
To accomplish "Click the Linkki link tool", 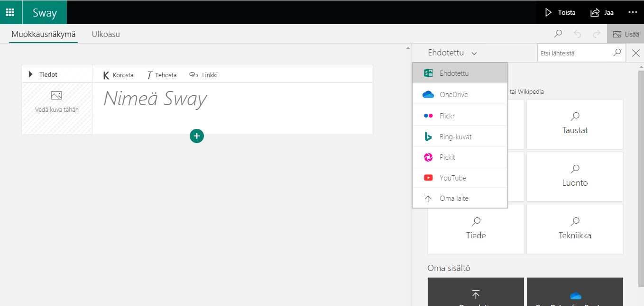I will (x=203, y=75).
